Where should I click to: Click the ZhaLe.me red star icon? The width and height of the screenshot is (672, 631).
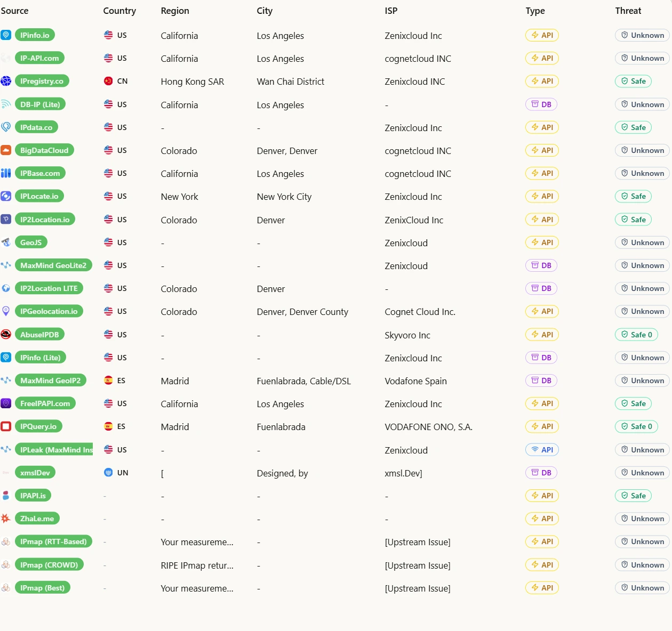tap(6, 519)
